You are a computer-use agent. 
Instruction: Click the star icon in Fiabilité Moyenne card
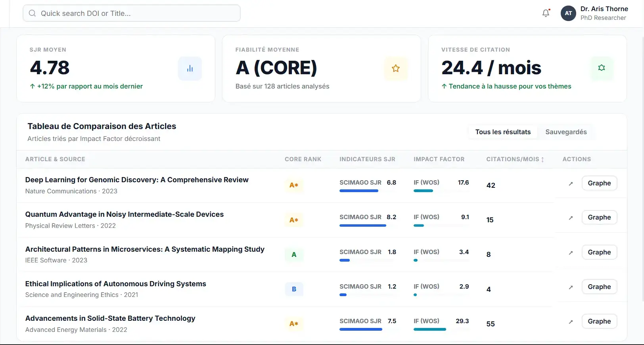point(395,68)
